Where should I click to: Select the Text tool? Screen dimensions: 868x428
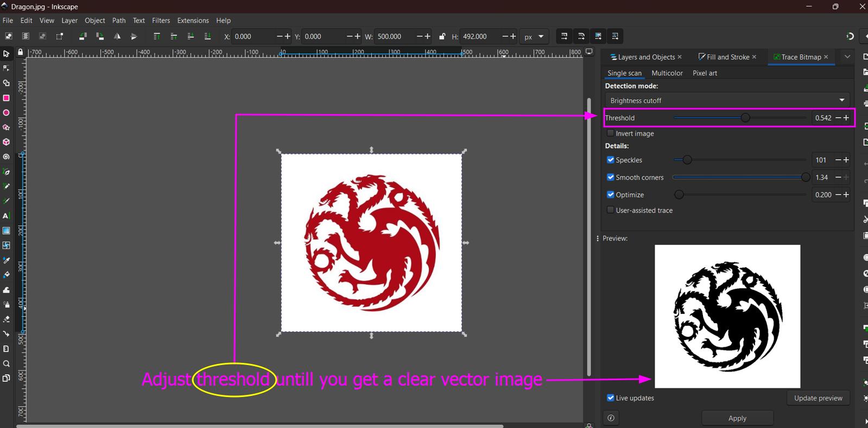(x=6, y=216)
